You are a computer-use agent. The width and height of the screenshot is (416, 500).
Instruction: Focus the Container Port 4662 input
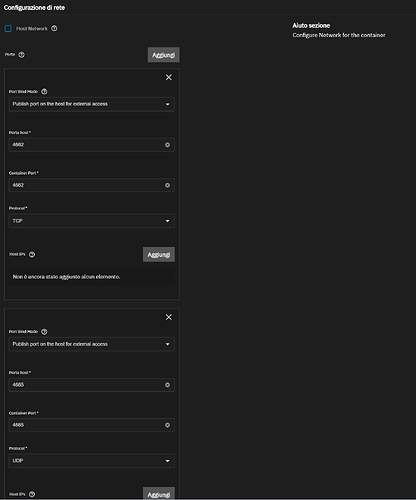coord(87,185)
